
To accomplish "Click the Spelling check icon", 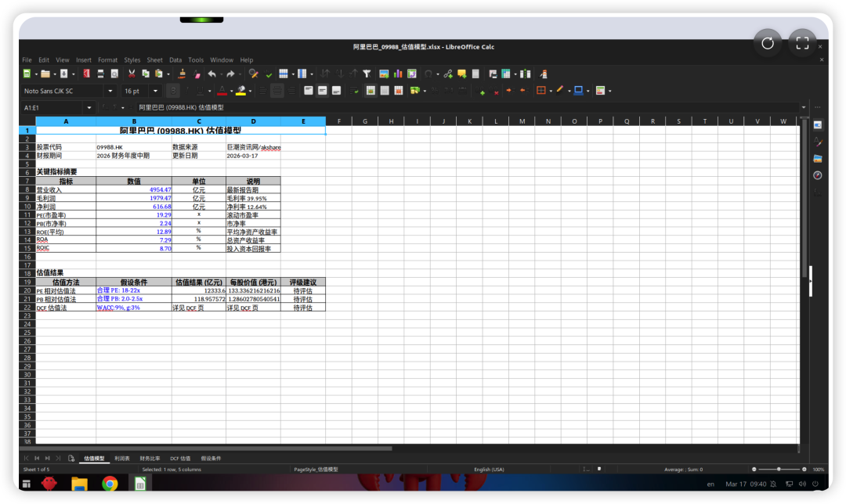I will coord(269,74).
